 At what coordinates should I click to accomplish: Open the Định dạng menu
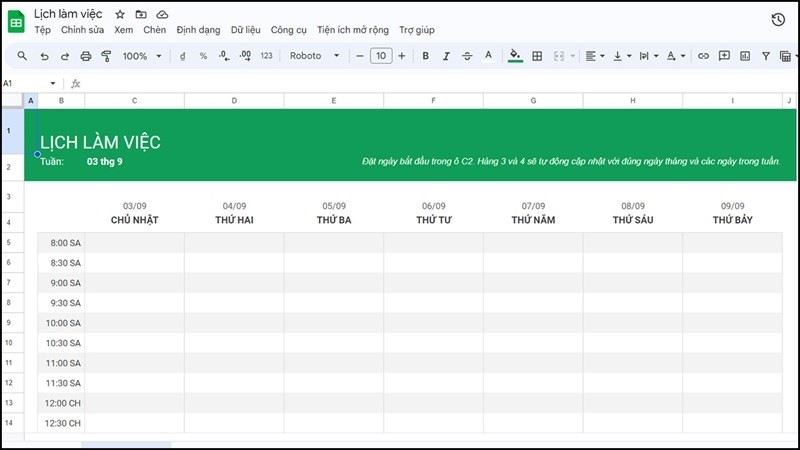(x=198, y=30)
